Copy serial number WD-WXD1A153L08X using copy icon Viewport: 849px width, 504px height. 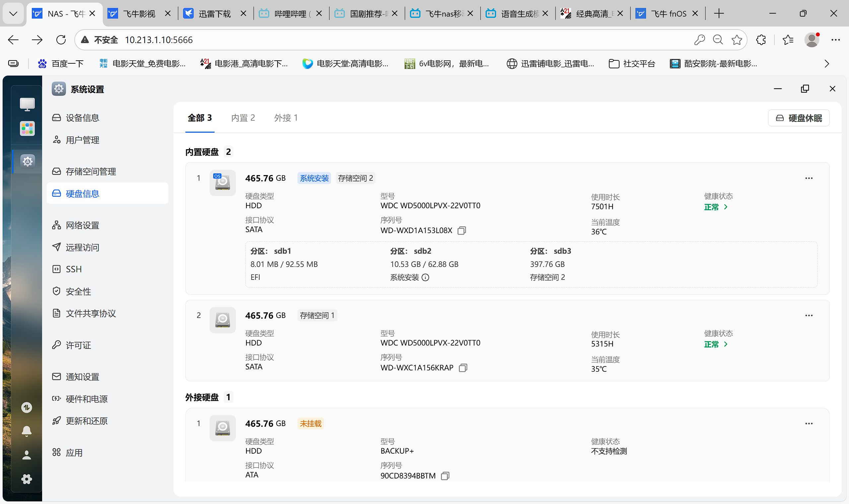[462, 230]
